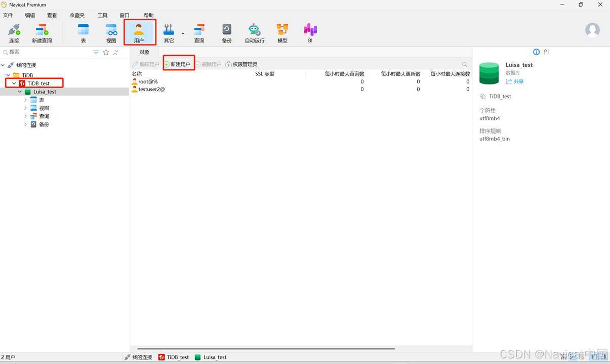Select Luisa_test database in the tree

(45, 92)
